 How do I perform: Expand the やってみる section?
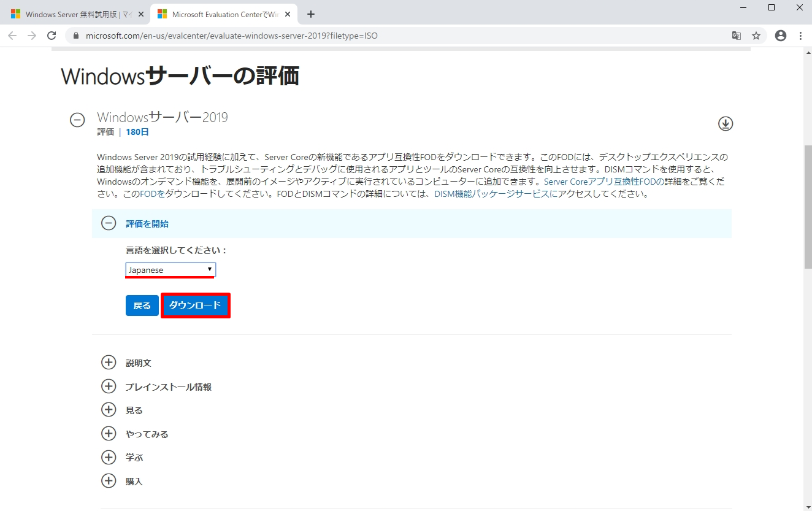coord(109,434)
